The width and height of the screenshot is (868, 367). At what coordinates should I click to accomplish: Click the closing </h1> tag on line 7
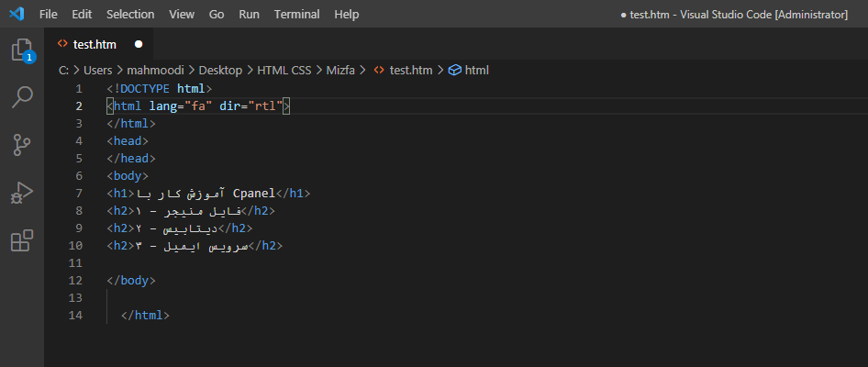click(293, 194)
